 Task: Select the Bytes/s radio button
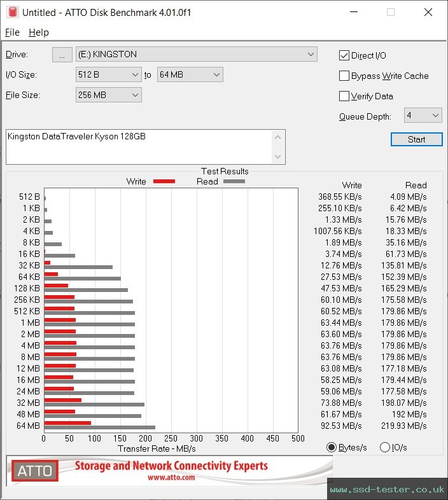[x=332, y=447]
